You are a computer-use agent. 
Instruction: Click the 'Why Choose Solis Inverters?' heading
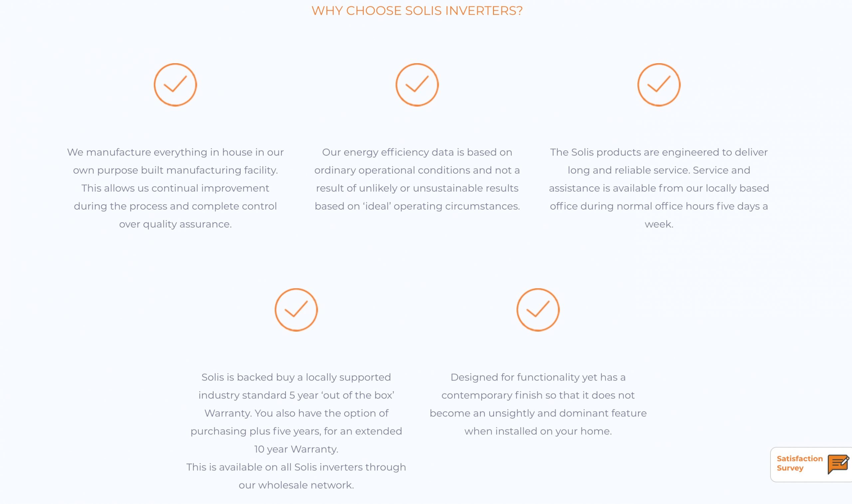(417, 11)
